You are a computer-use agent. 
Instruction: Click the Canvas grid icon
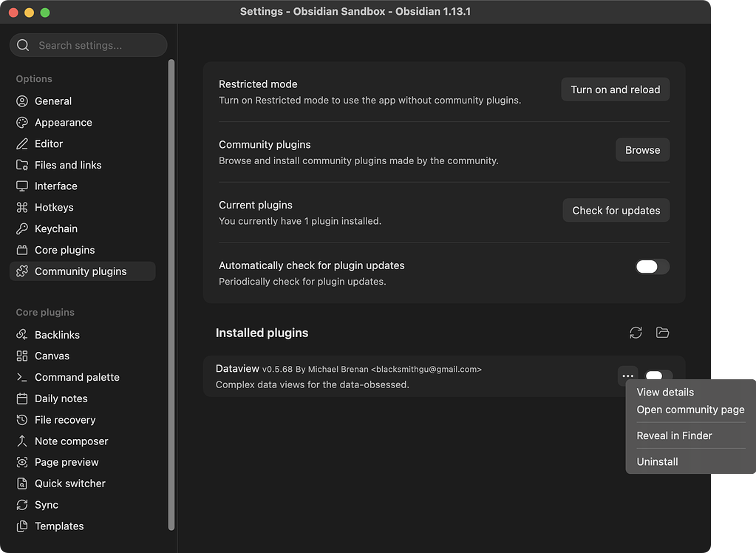(22, 356)
